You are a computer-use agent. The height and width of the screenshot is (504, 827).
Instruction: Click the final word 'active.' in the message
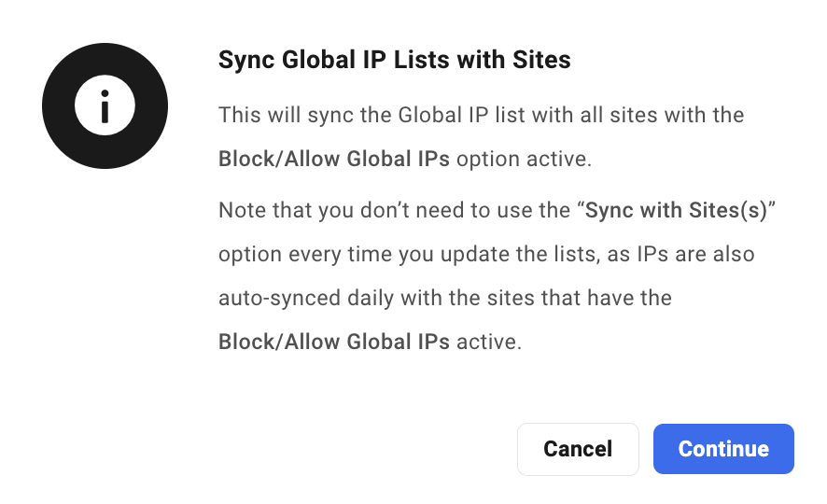[x=489, y=342]
